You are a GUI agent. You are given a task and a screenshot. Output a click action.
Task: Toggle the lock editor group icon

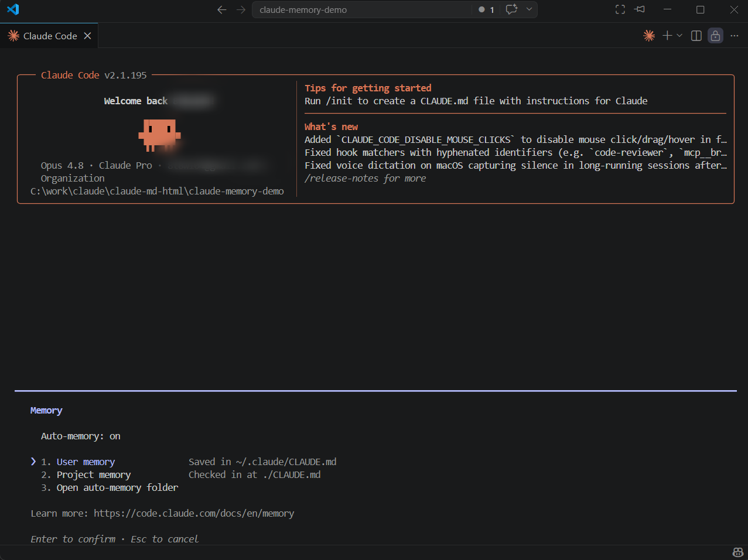click(x=715, y=36)
